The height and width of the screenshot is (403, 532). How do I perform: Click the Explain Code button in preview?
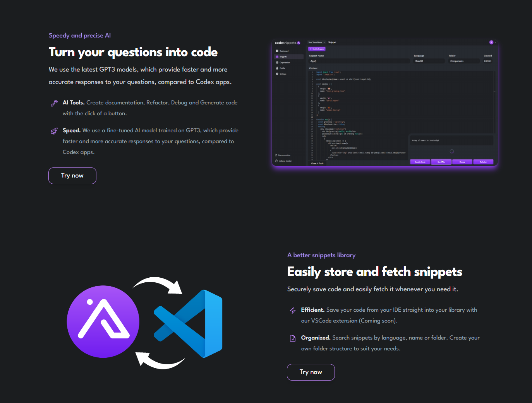pyautogui.click(x=420, y=162)
